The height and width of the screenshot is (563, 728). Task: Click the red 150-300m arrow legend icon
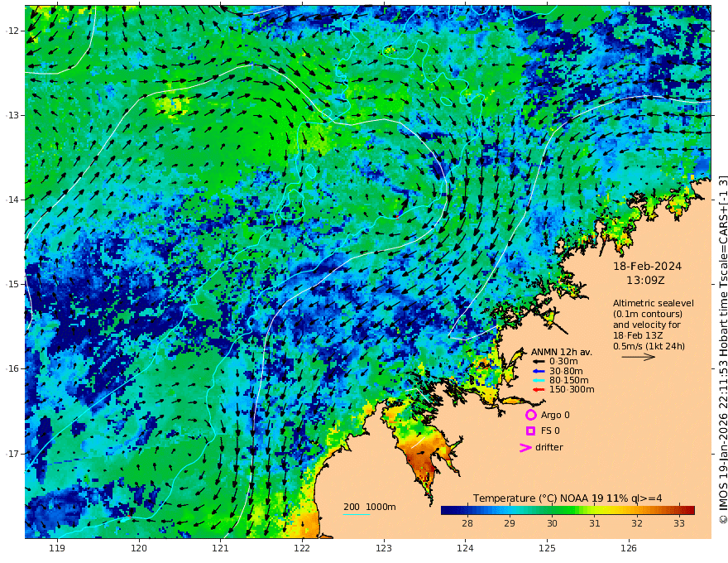538,390
